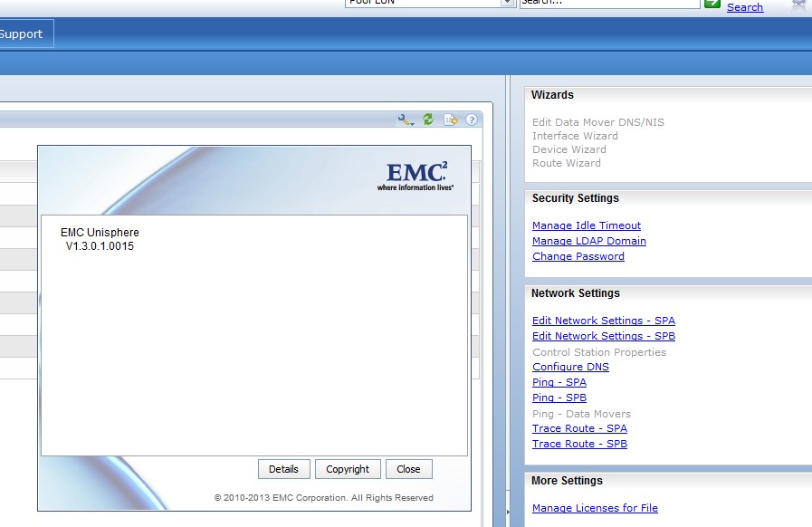Click the Search link at top
Screen dimensions: 812x527
[x=745, y=7]
